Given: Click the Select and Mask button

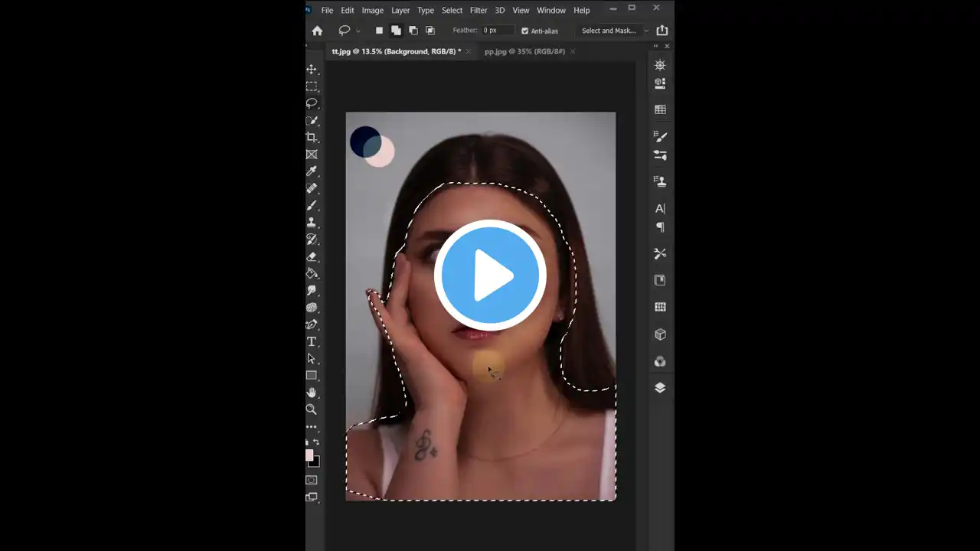Looking at the screenshot, I should coord(609,31).
